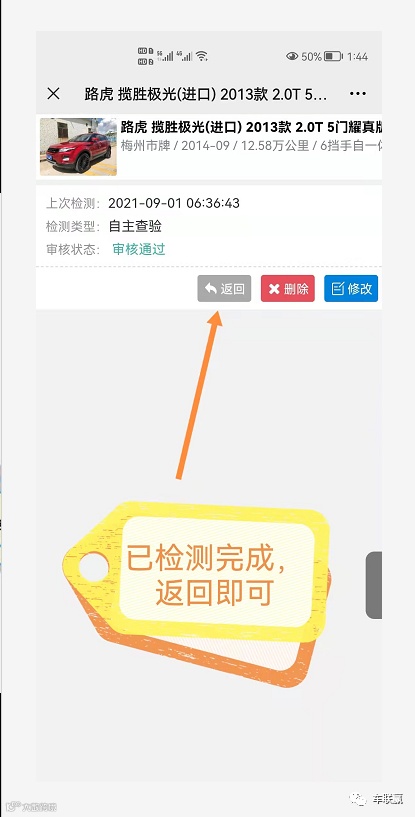Click the red 删除 delete button

tap(288, 289)
